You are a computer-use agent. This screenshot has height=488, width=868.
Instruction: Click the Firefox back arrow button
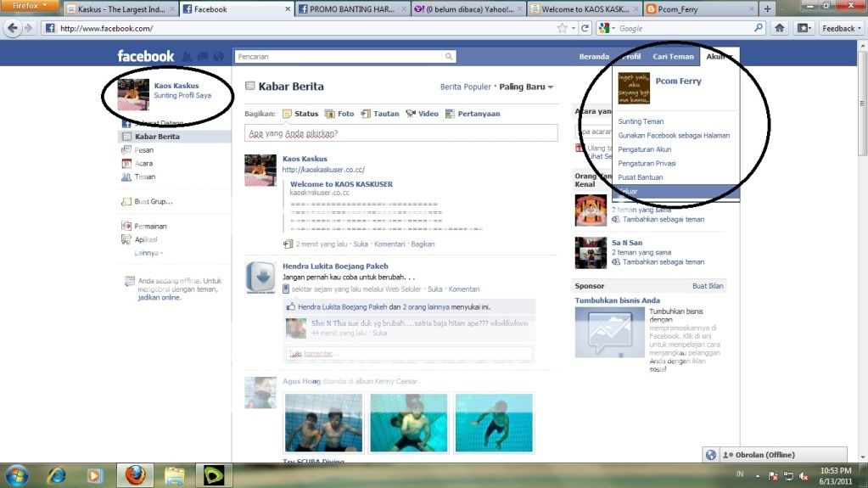(12, 28)
